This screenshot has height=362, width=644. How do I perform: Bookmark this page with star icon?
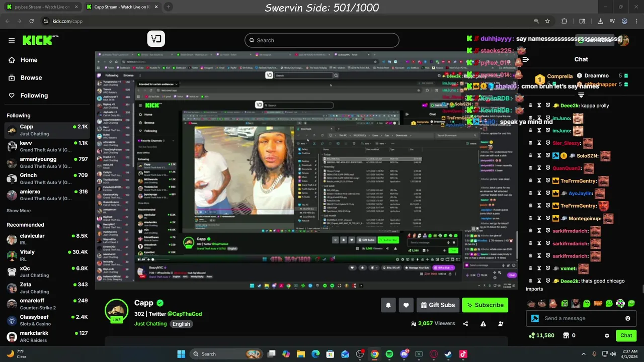pyautogui.click(x=547, y=21)
